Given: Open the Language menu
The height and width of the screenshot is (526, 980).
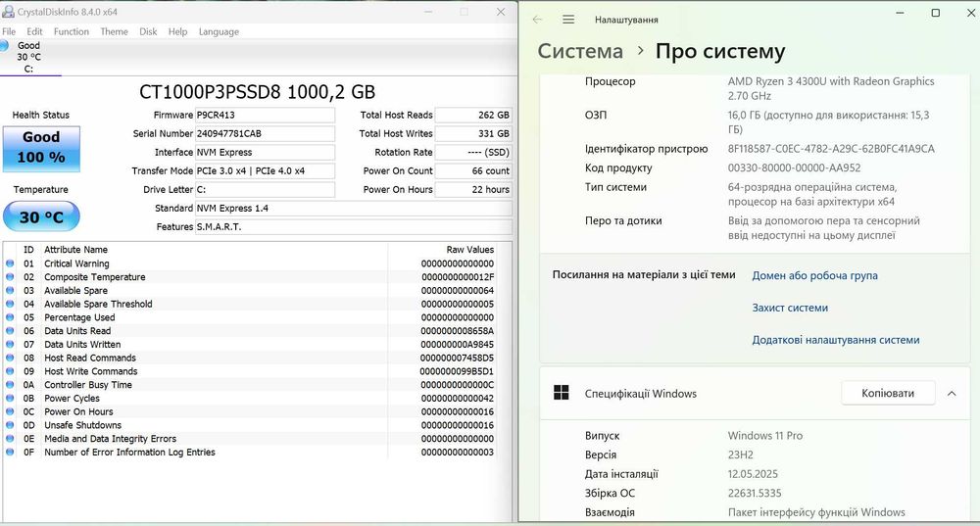Looking at the screenshot, I should 219,31.
